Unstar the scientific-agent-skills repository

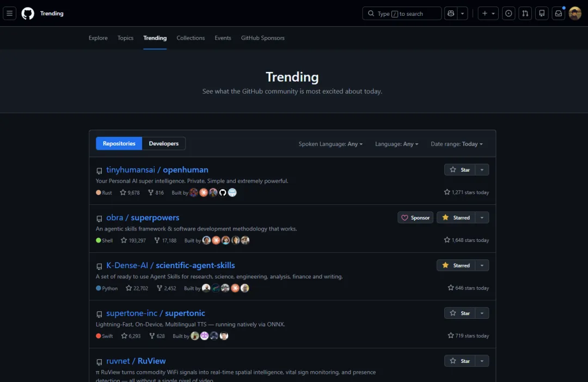pos(456,265)
